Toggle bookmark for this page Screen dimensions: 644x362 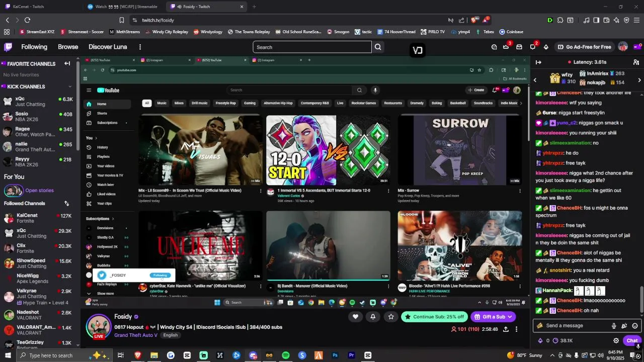(x=122, y=20)
